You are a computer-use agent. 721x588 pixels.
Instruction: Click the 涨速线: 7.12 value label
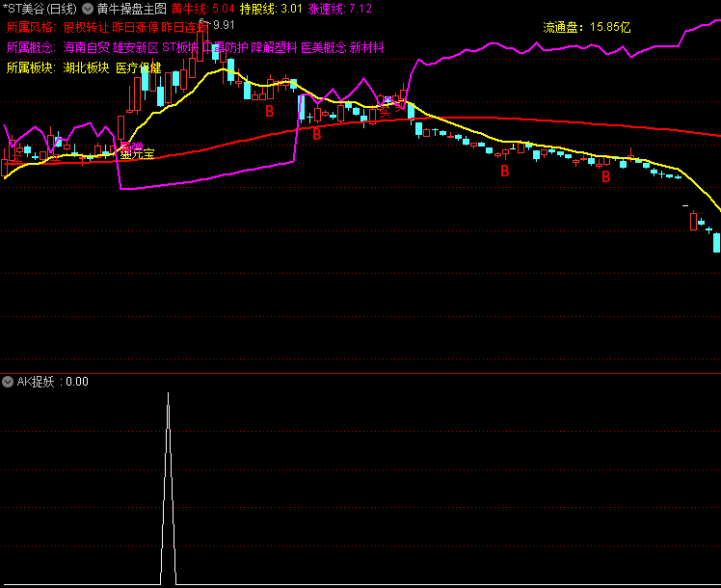[340, 9]
